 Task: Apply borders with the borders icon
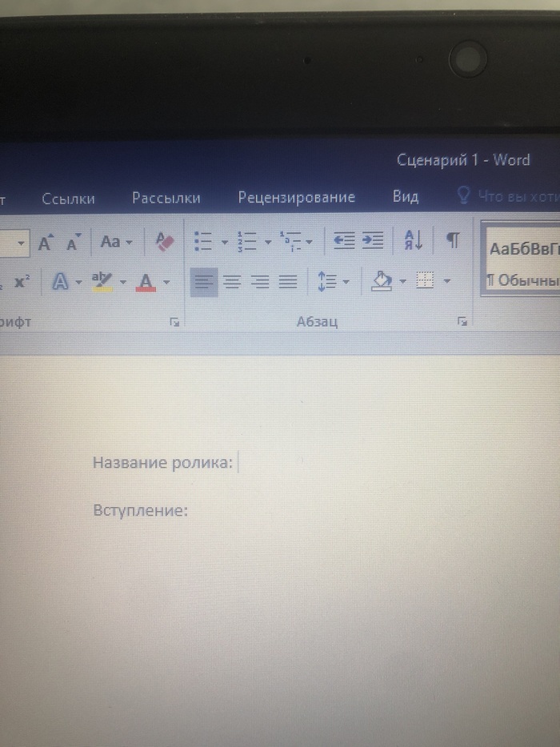[x=425, y=280]
